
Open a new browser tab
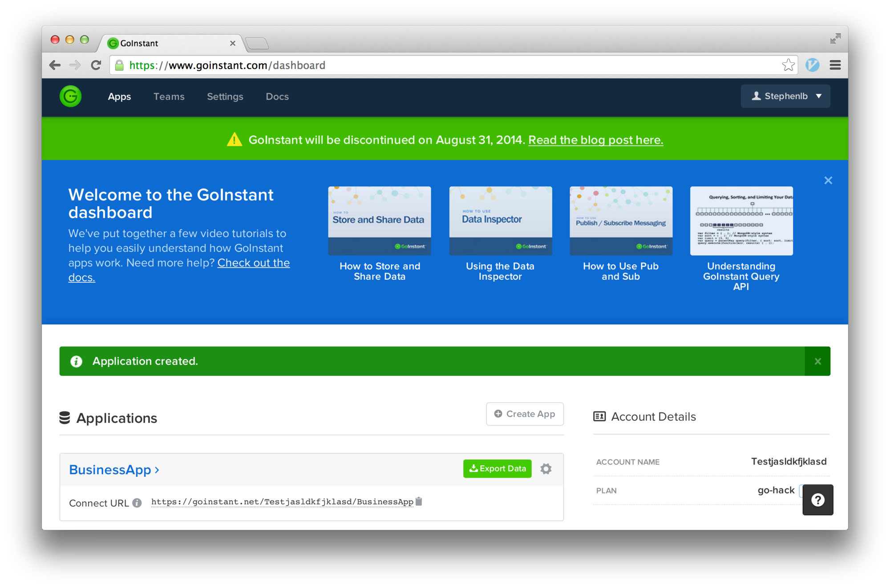pos(257,43)
